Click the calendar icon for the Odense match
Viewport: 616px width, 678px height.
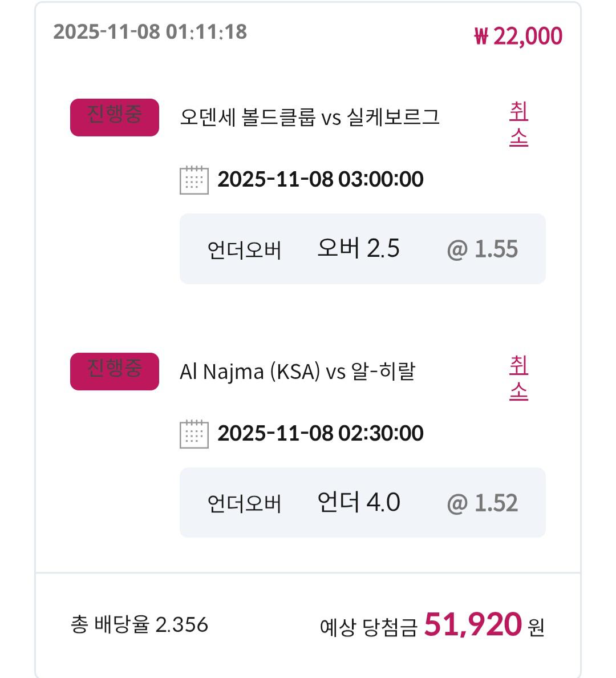tap(194, 180)
